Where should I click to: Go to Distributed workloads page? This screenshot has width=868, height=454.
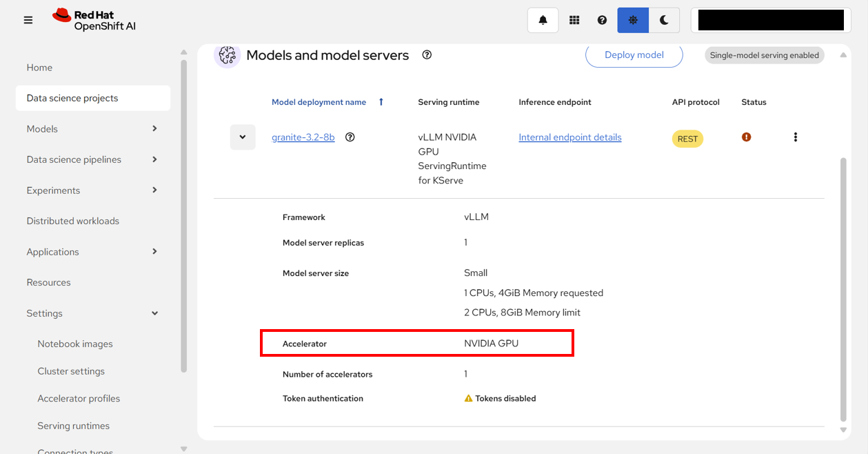(x=73, y=221)
